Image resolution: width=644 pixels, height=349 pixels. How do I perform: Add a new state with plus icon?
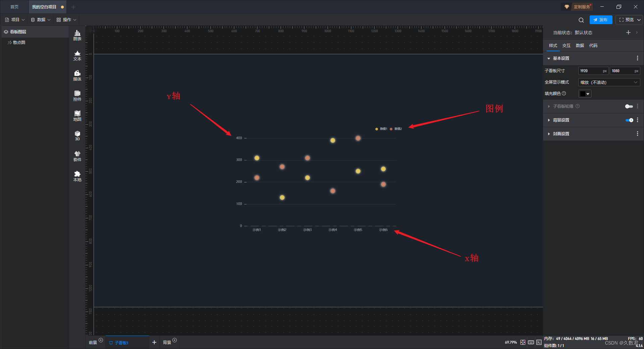point(628,33)
